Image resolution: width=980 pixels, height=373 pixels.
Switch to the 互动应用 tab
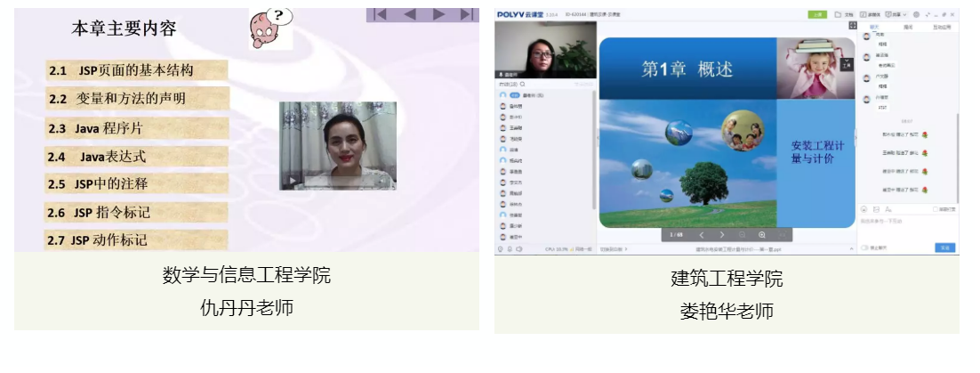coord(942,27)
